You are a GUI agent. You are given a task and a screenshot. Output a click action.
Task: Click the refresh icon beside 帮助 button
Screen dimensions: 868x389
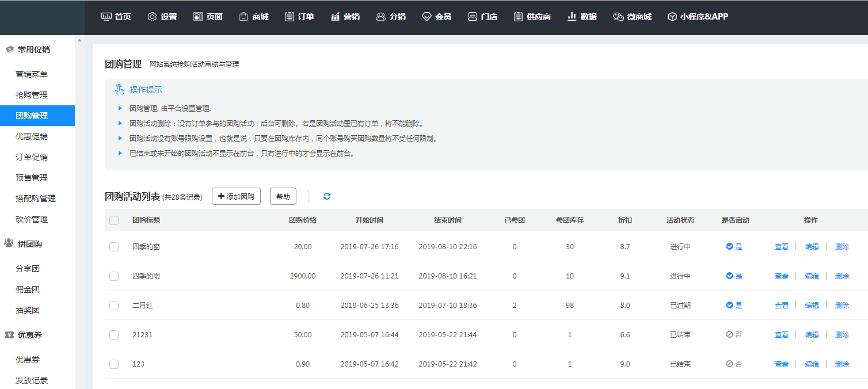327,196
